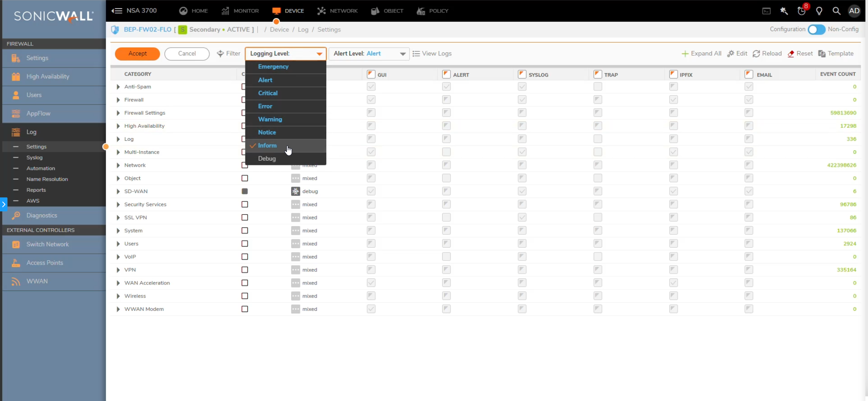Select Critical logging level

(286, 93)
